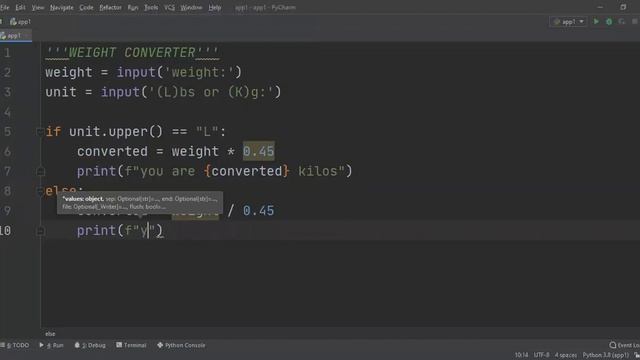Open the app1 run configuration dropdown
Screen dimensions: 640x360
569,22
